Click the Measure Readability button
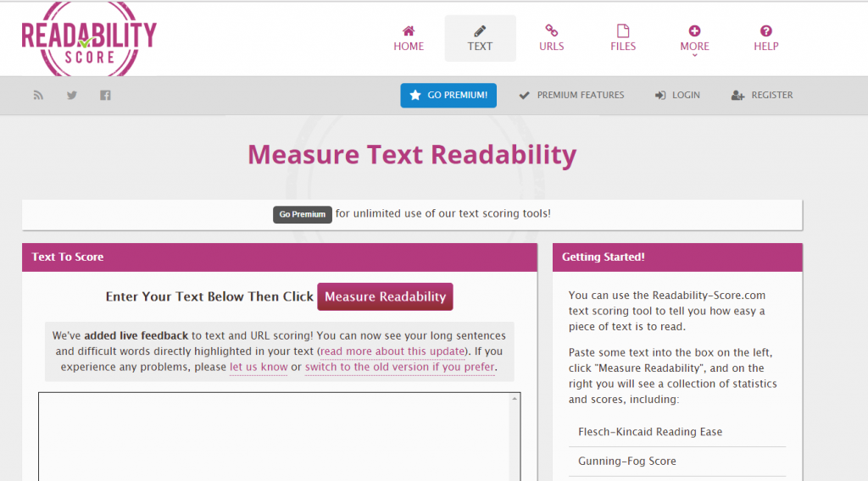The width and height of the screenshot is (868, 481). click(x=385, y=297)
